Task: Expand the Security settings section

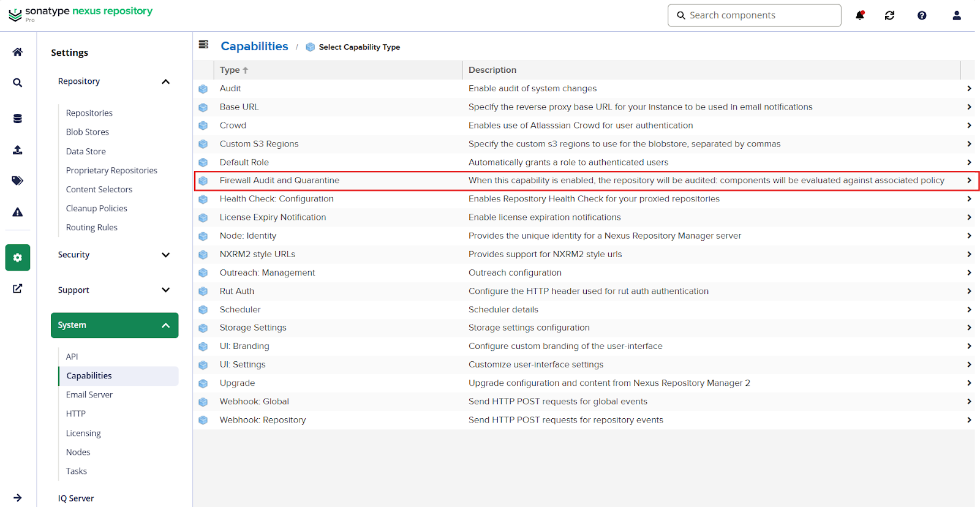Action: (x=165, y=255)
